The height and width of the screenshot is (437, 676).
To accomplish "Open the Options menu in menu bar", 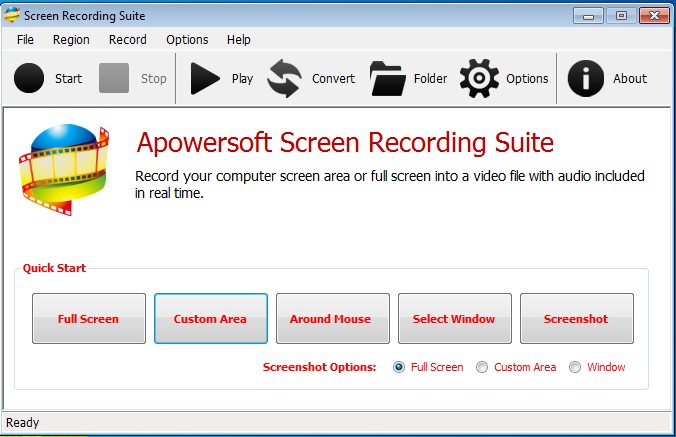I will pos(187,39).
